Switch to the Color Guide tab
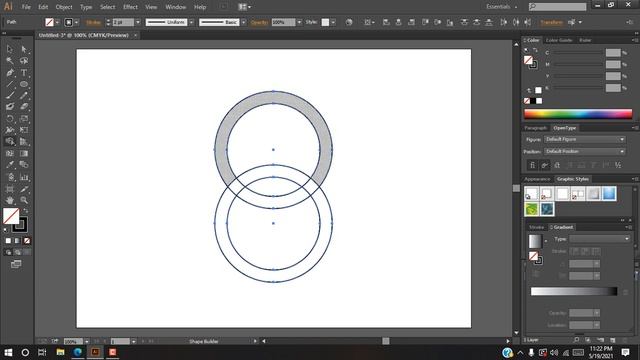Viewport: 640px width, 360px height. (559, 40)
